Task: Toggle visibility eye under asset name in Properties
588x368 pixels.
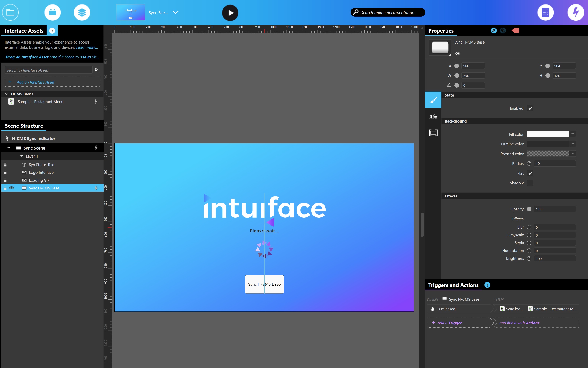Action: pos(458,54)
